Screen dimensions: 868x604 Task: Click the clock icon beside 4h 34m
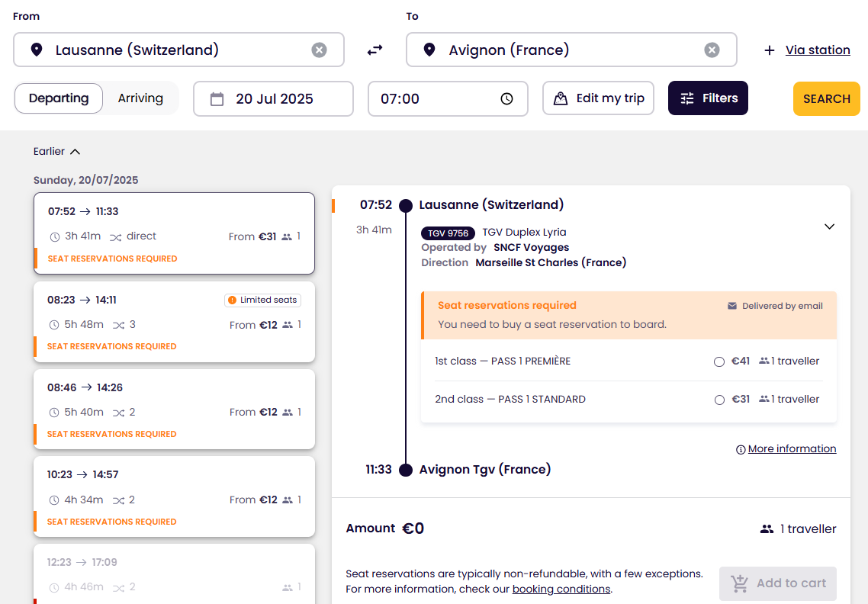point(54,500)
